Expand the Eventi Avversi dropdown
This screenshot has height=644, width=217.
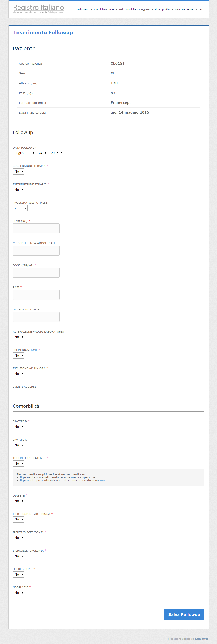click(x=50, y=392)
